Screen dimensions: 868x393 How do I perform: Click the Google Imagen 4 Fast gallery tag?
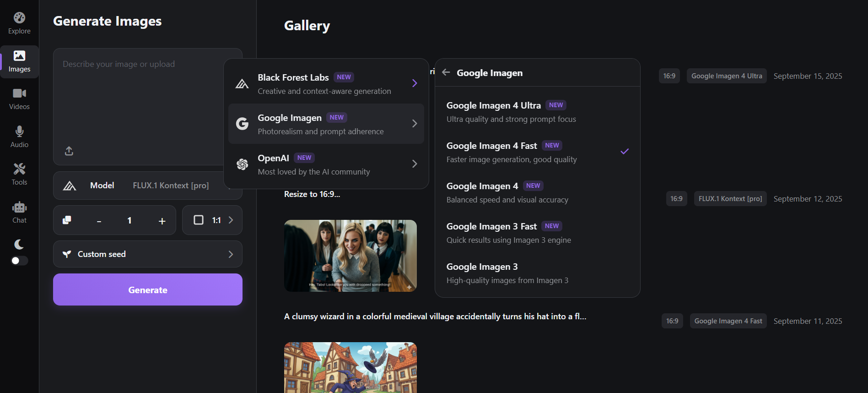(x=728, y=321)
